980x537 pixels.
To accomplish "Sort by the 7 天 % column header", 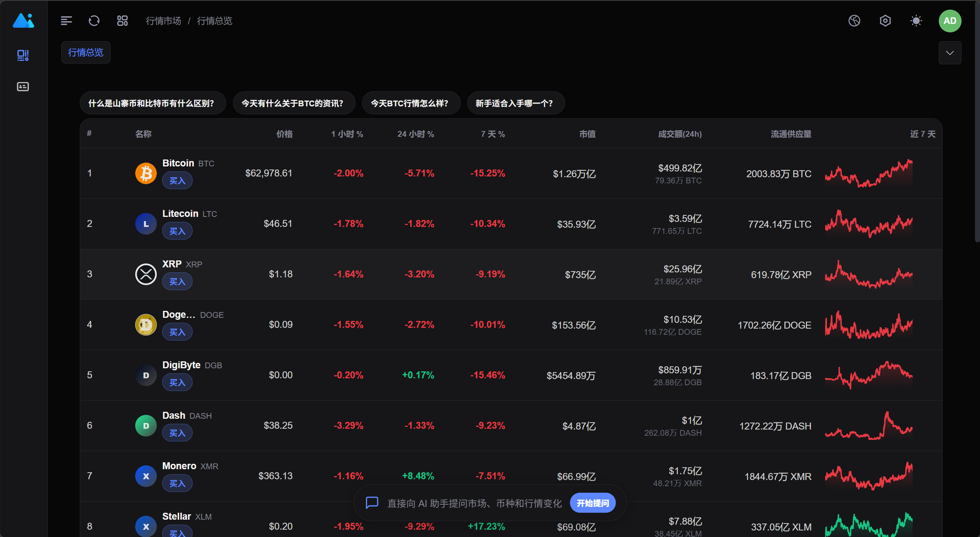I will 493,134.
